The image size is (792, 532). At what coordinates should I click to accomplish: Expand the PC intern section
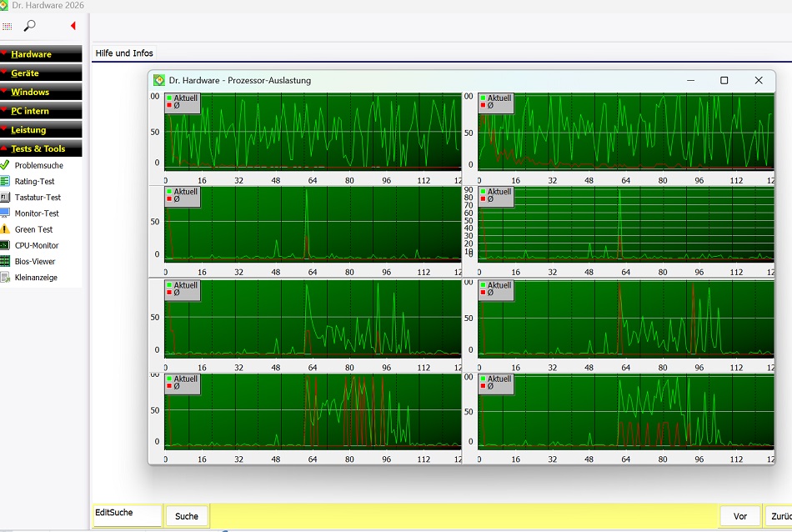click(x=41, y=111)
